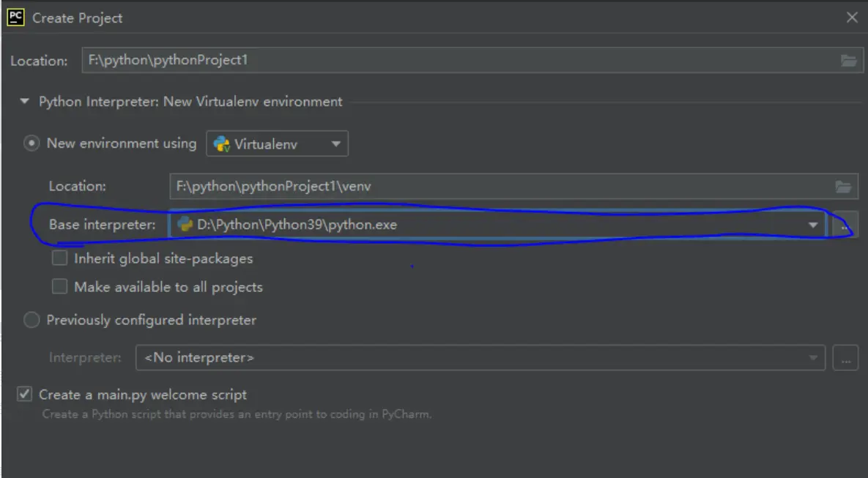This screenshot has width=868, height=478.
Task: Close the Create Project dialog
Action: (852, 18)
